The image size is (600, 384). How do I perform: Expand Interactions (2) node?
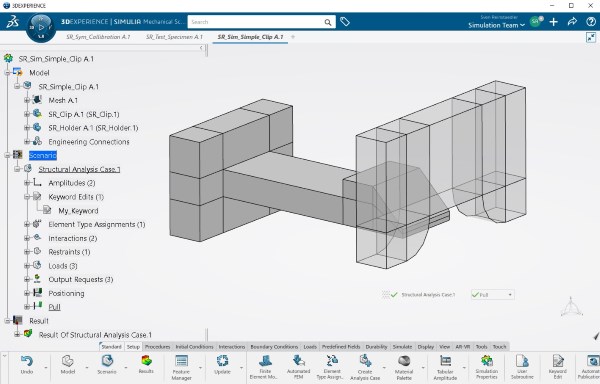(x=27, y=238)
